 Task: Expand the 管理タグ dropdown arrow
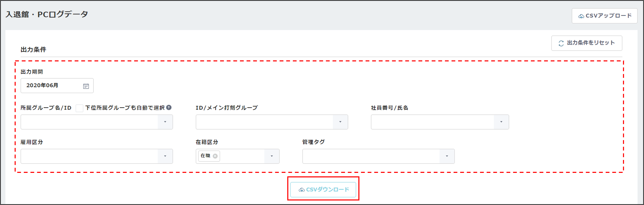tap(447, 156)
